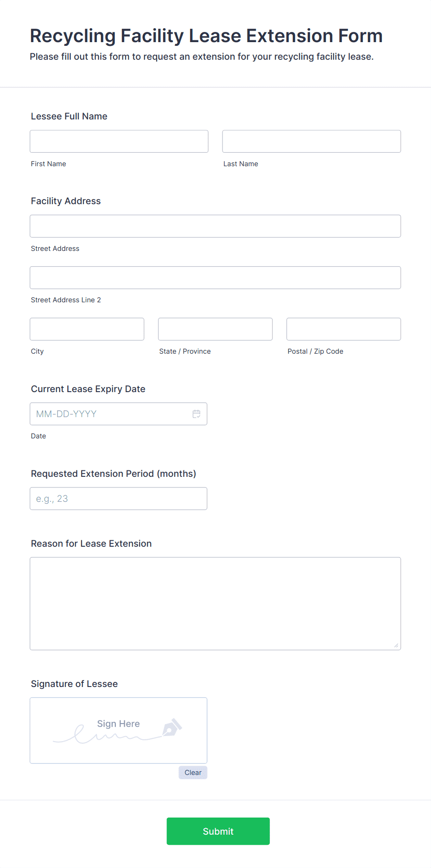Click the Current Lease Expiry Date label
Image resolution: width=431 pixels, height=868 pixels.
coord(88,389)
